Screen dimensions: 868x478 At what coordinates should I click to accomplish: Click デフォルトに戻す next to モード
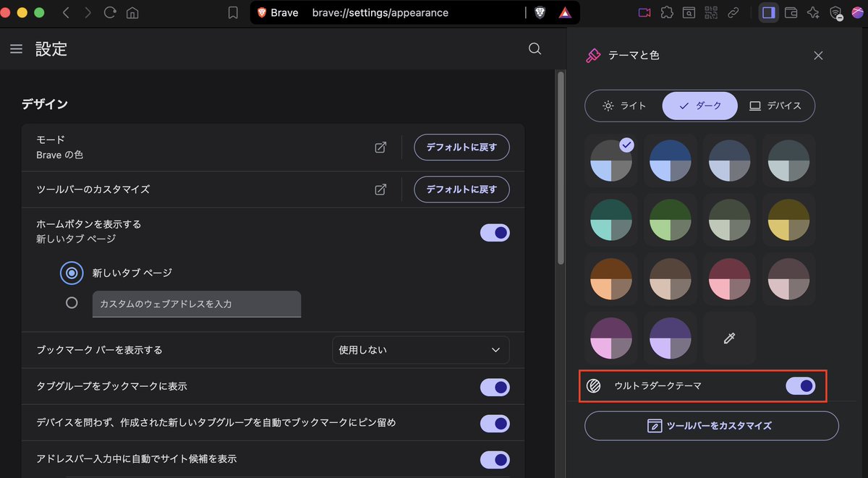click(461, 147)
